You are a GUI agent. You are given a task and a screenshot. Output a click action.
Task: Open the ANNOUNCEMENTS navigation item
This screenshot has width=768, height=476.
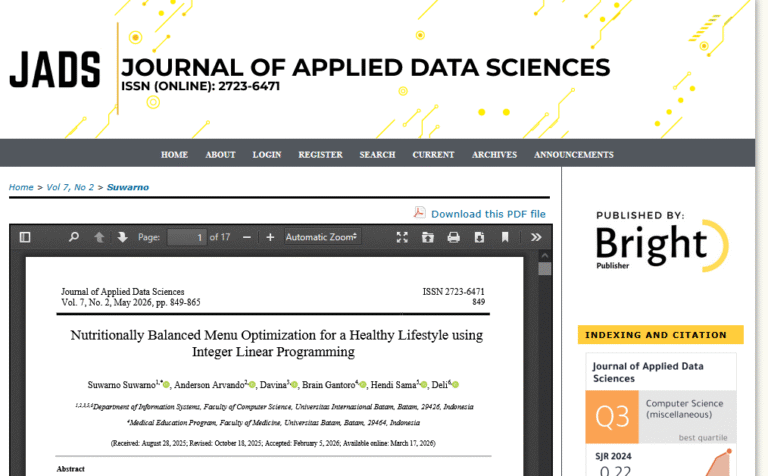[574, 155]
